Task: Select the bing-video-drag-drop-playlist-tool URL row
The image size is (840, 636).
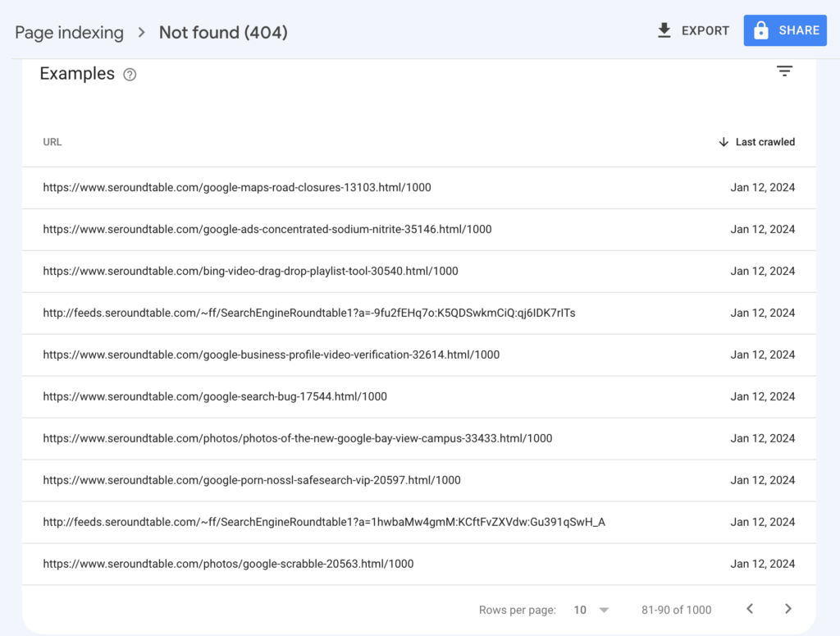Action: tap(250, 271)
